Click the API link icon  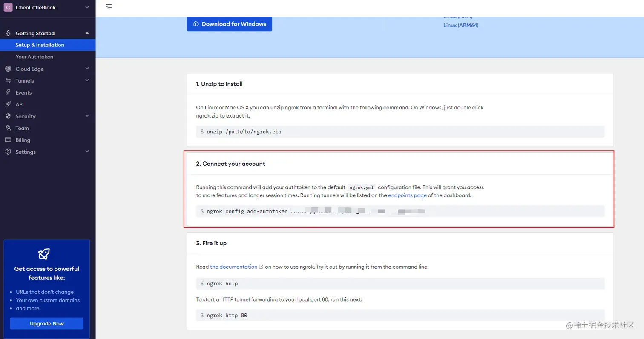(x=8, y=104)
